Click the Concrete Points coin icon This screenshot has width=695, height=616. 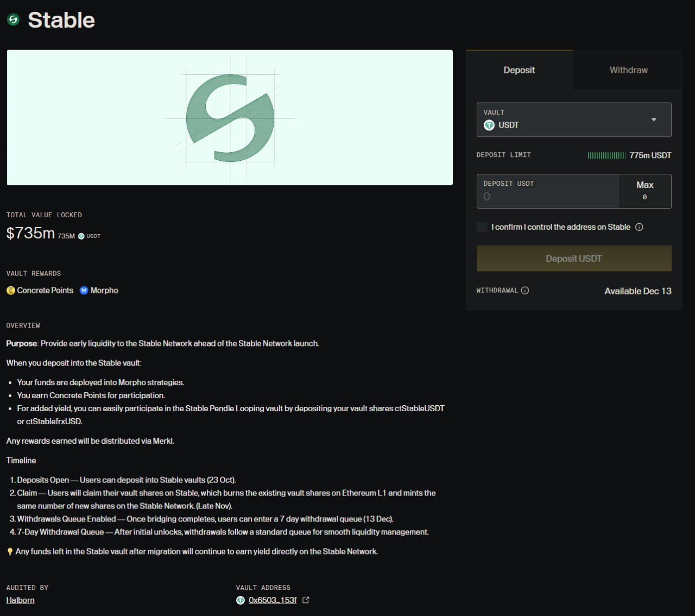tap(11, 291)
